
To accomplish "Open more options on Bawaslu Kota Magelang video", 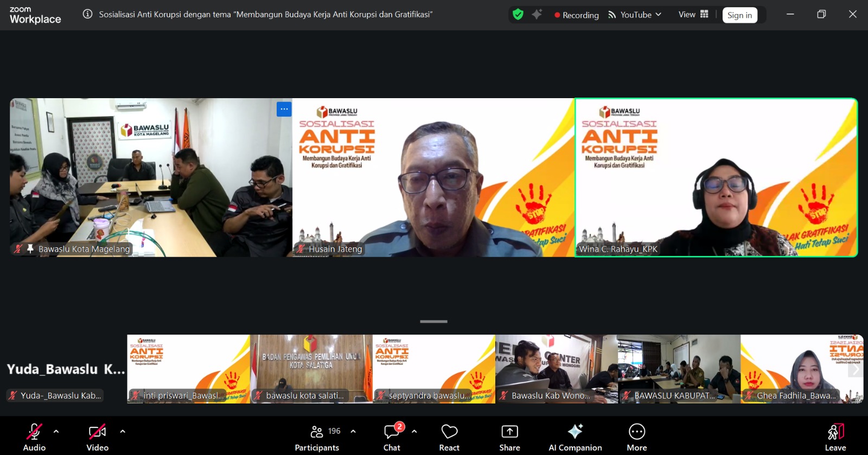I will tap(284, 109).
